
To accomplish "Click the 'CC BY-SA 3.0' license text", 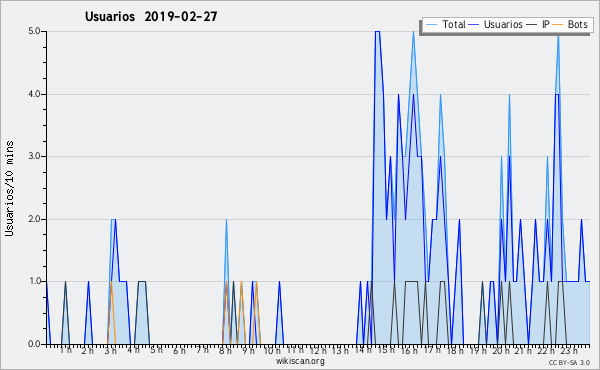I will (x=569, y=363).
